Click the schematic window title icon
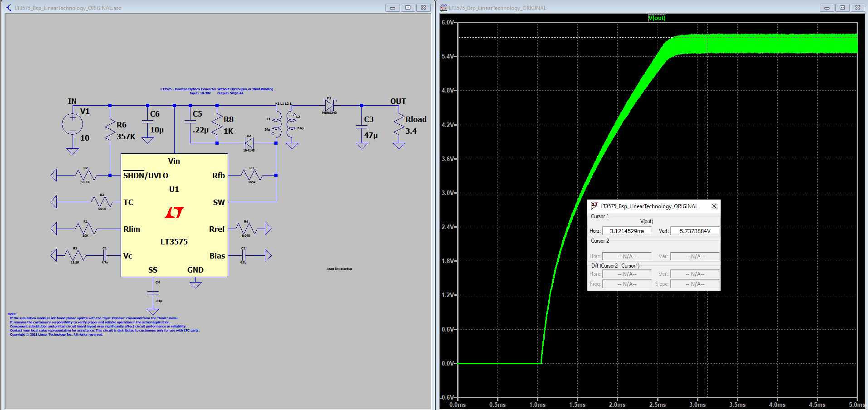The width and height of the screenshot is (868, 410). pyautogui.click(x=9, y=8)
